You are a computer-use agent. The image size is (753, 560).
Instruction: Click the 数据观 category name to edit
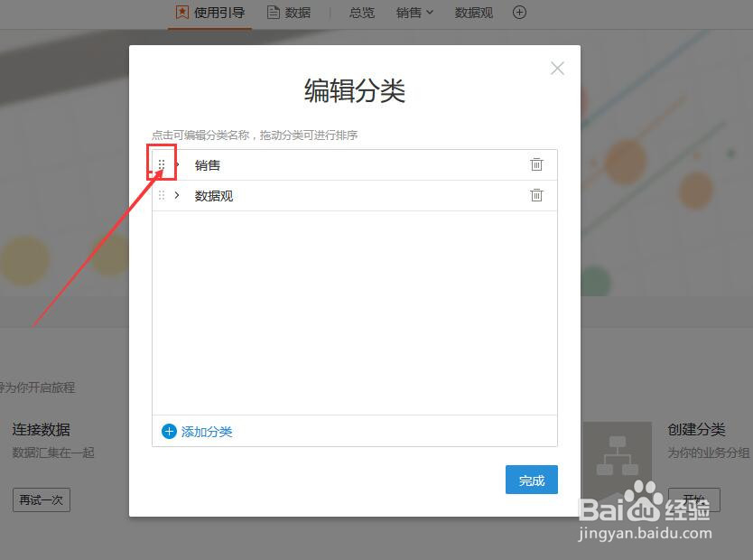pyautogui.click(x=214, y=195)
